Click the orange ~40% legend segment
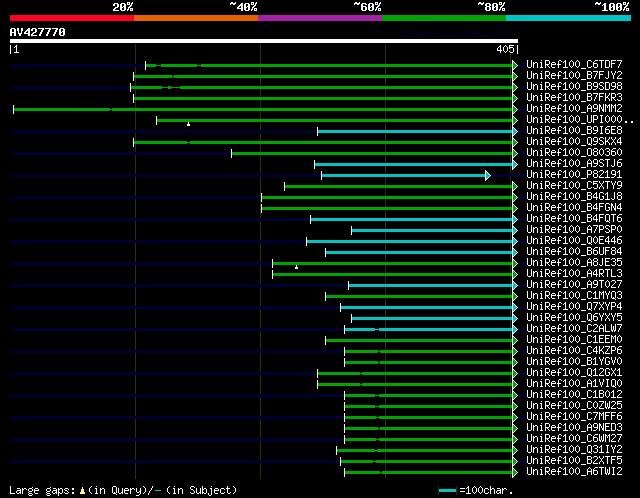The width and height of the screenshot is (640, 498). pyautogui.click(x=196, y=18)
